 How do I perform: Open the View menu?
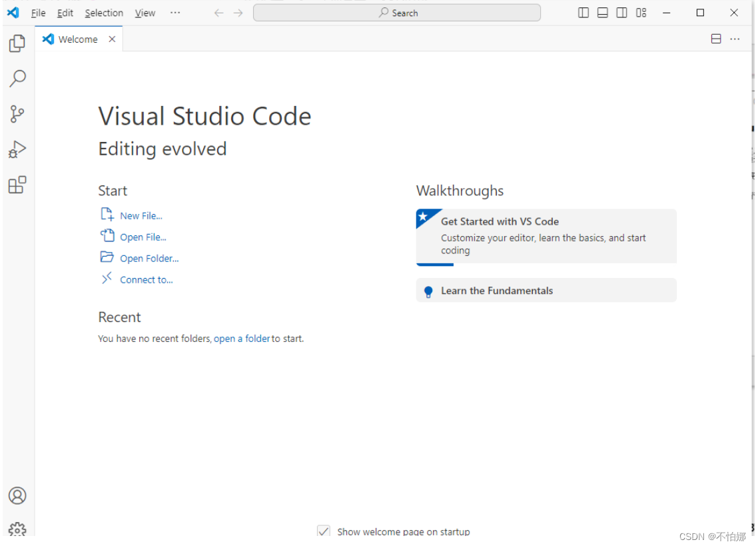145,13
